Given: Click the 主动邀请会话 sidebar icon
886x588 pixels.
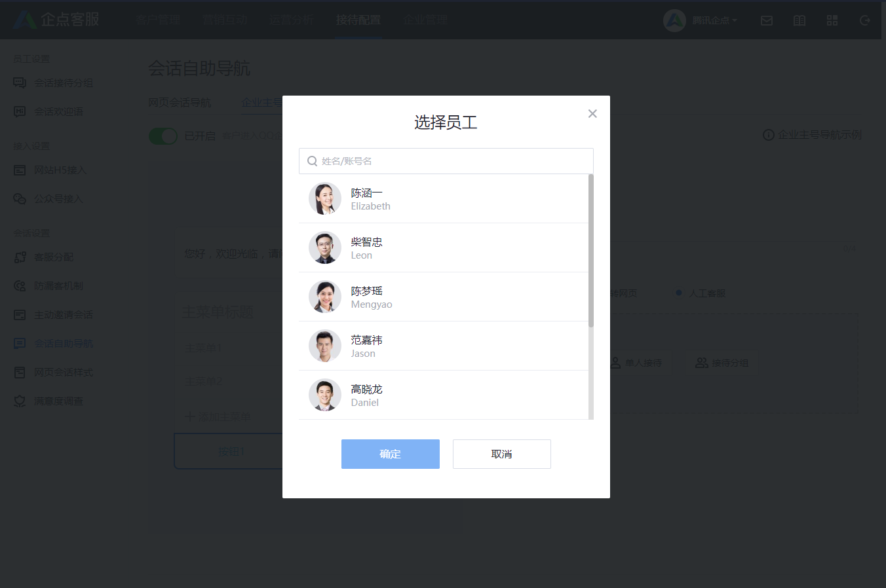Looking at the screenshot, I should (20, 315).
